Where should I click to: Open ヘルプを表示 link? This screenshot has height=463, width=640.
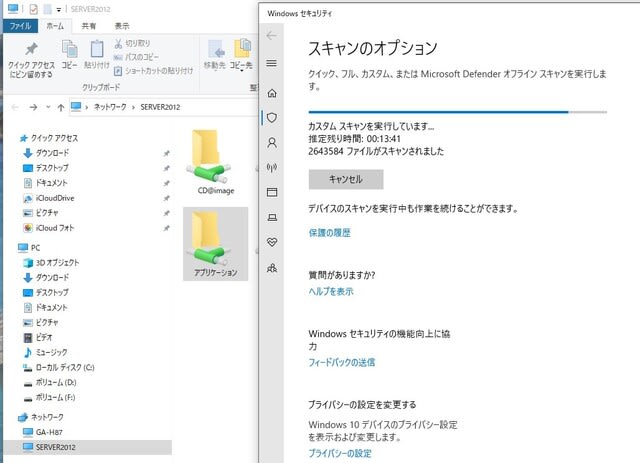click(x=331, y=292)
